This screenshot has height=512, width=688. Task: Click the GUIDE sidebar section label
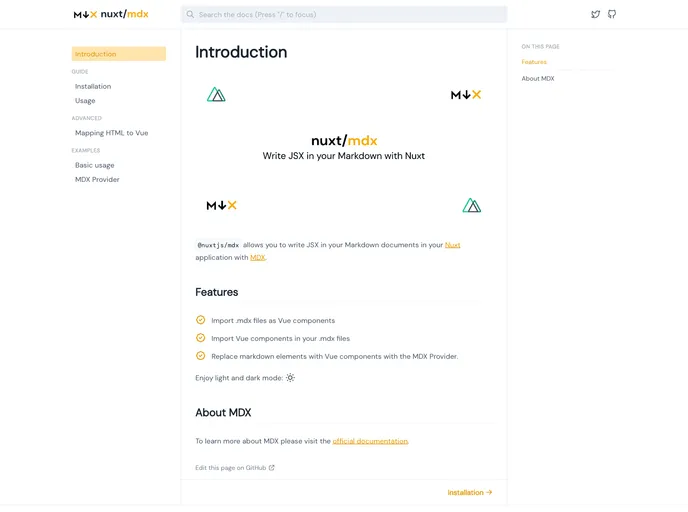[x=80, y=72]
